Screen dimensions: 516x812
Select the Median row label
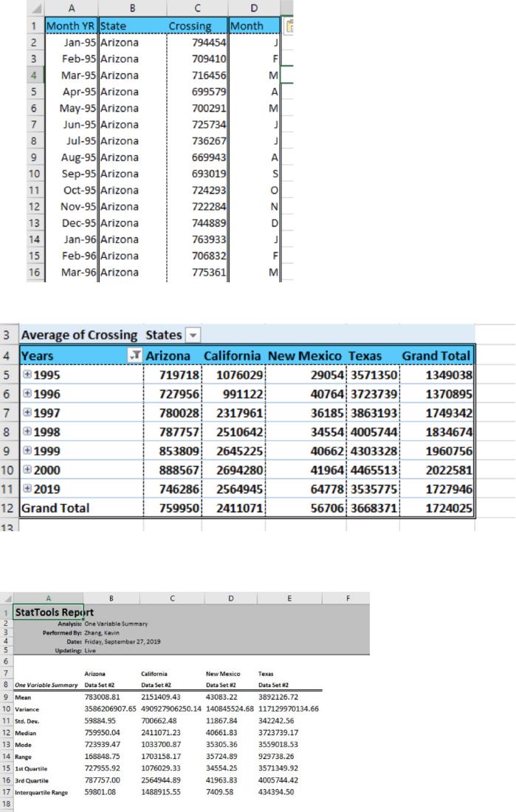(x=25, y=733)
